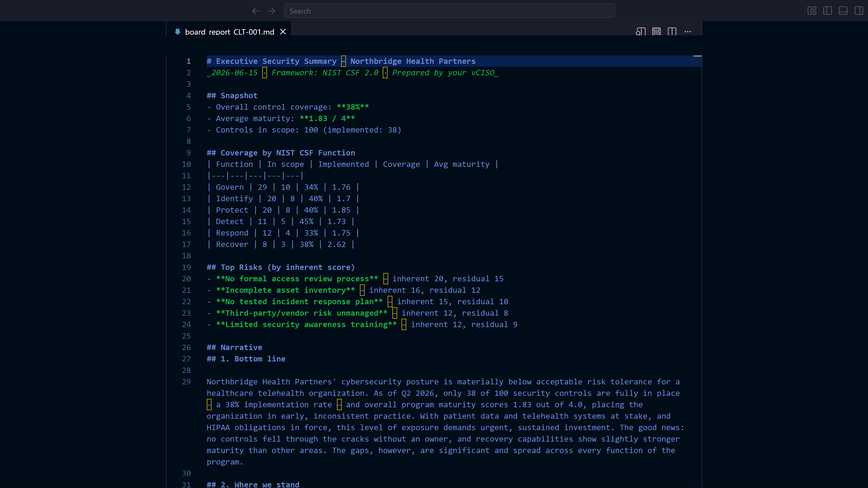This screenshot has height=488, width=868.
Task: Split the editor to the right
Action: 672,32
